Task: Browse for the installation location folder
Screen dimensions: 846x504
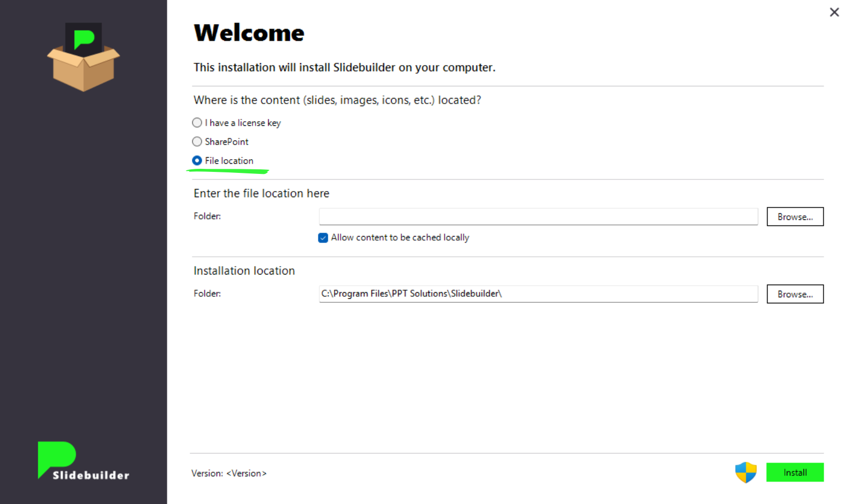Action: (x=795, y=294)
